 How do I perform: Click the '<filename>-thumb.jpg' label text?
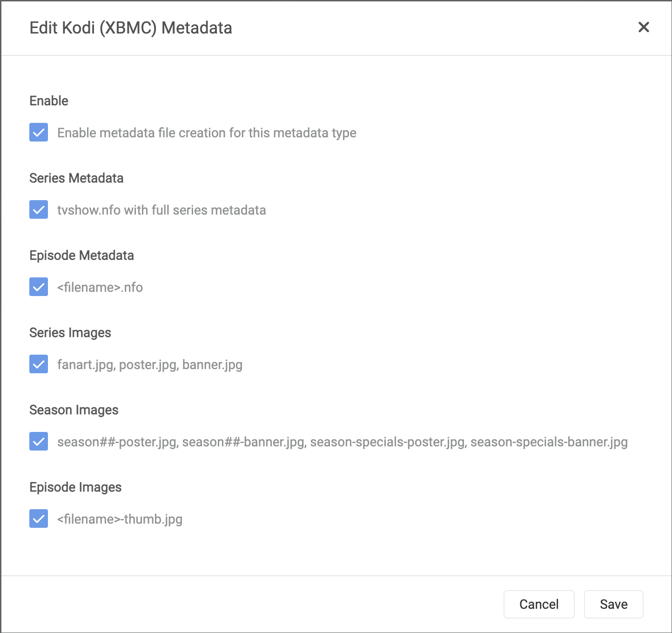pyautogui.click(x=120, y=519)
